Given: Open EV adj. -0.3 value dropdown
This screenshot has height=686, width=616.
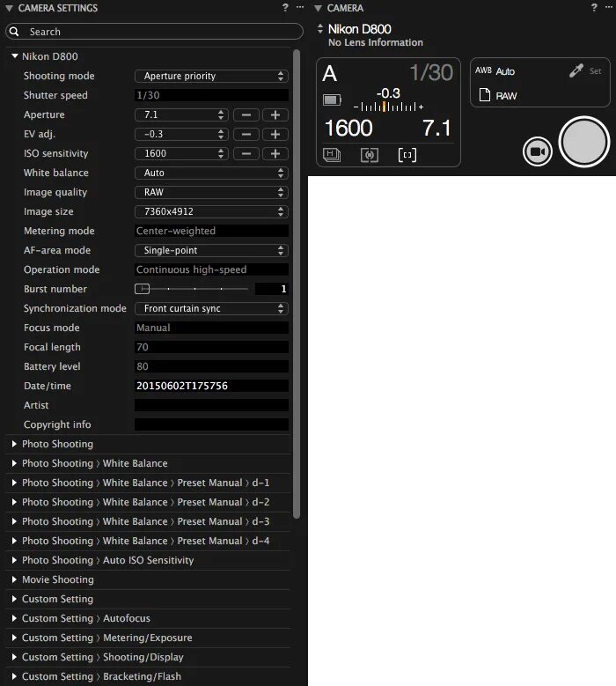Looking at the screenshot, I should (x=181, y=134).
